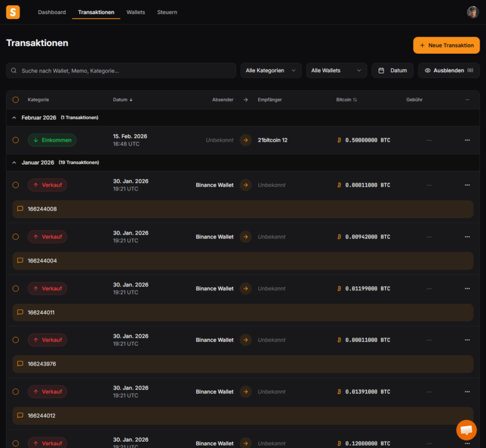
Task: Select the transaction with 0.00942000 BTC
Action: point(15,237)
